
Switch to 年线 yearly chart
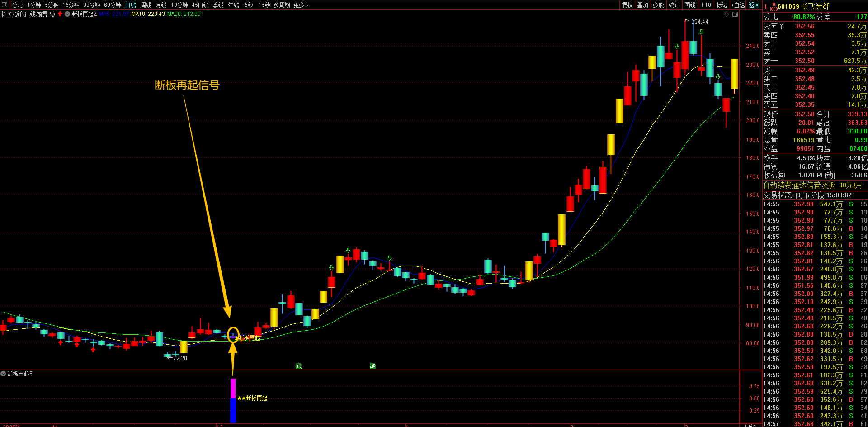[234, 5]
